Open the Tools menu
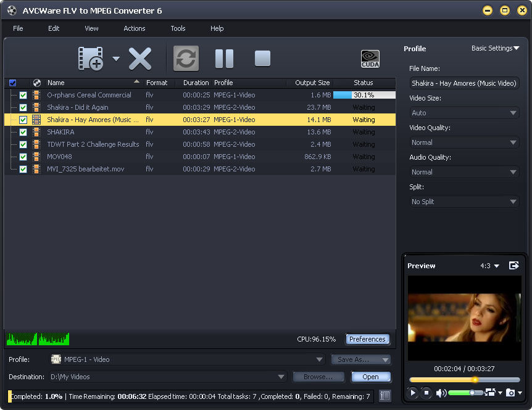 click(x=178, y=28)
